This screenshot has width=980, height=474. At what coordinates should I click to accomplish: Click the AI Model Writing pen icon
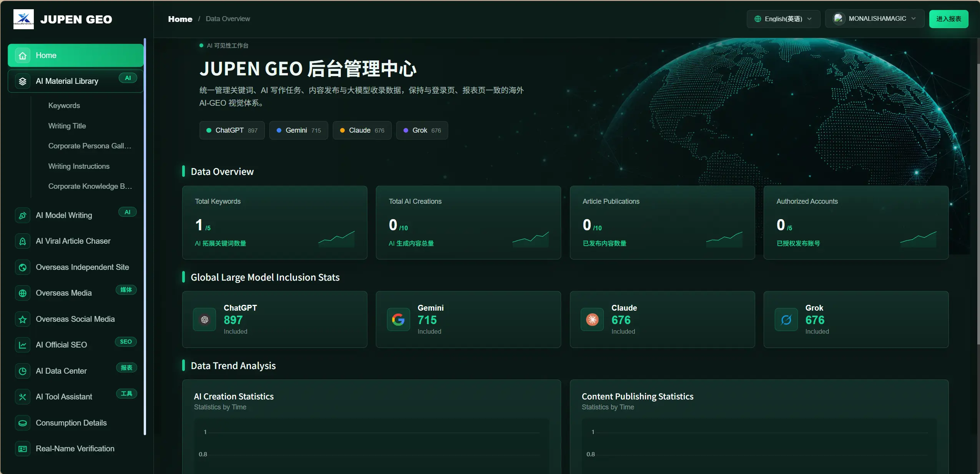tap(23, 215)
